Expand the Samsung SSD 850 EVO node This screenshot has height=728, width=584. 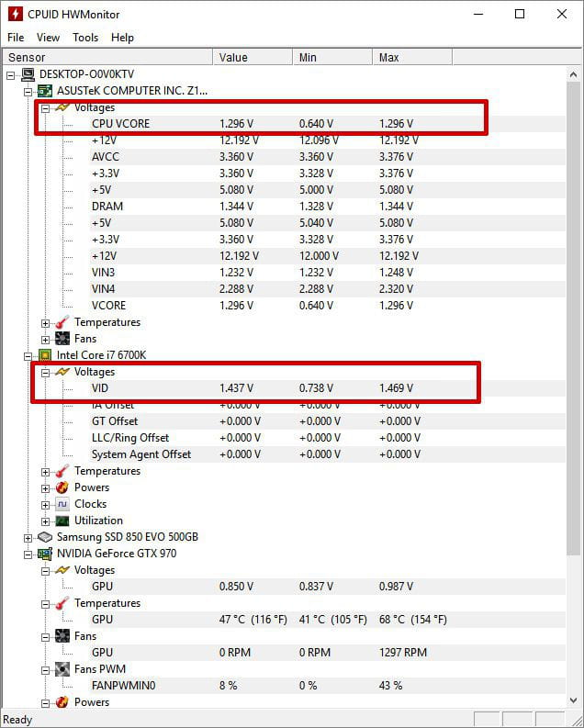click(28, 538)
